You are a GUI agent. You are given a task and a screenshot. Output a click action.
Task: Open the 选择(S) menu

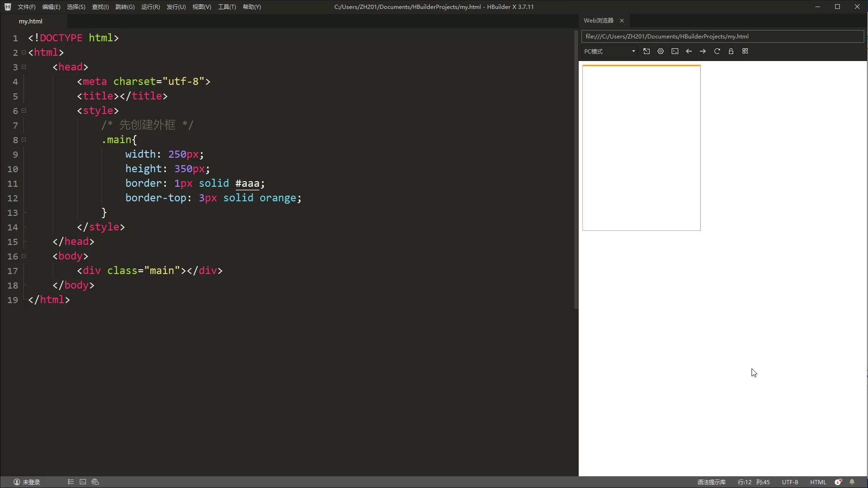(76, 7)
